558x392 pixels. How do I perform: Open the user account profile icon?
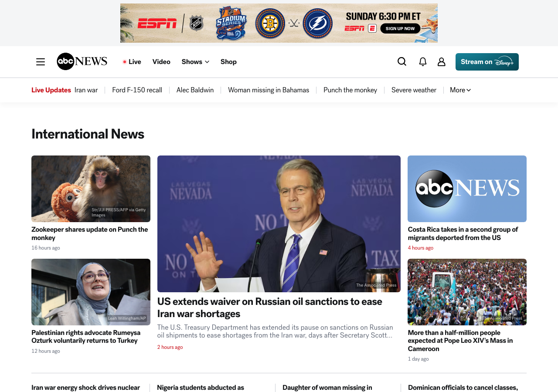(x=441, y=62)
